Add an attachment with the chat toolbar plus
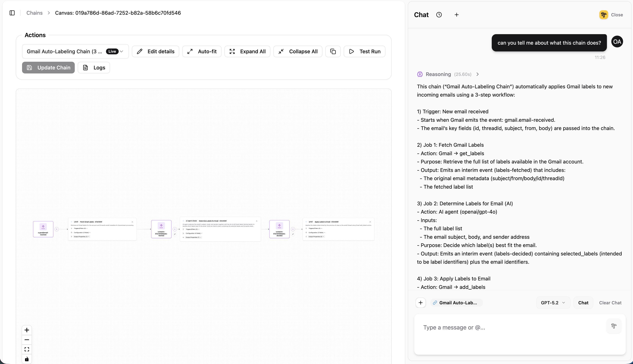 (x=421, y=302)
